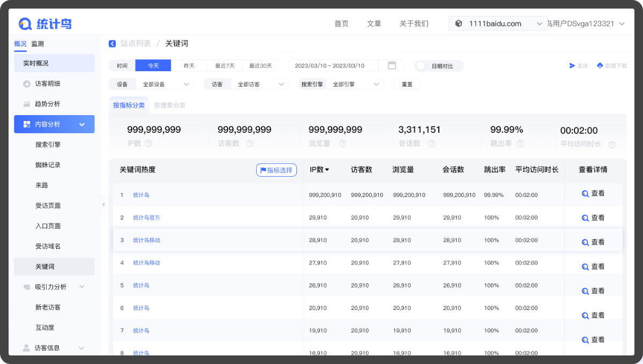This screenshot has width=643, height=364.
Task: Click the 查看 magnifier icon for row 1
Action: 585,194
